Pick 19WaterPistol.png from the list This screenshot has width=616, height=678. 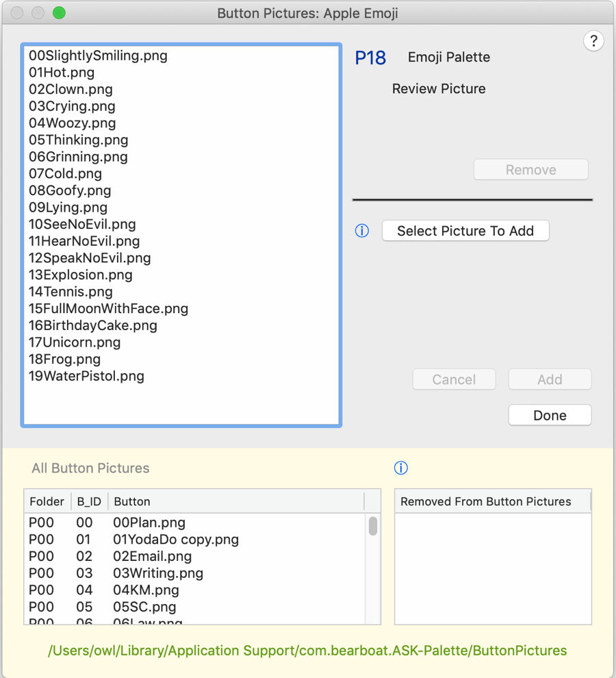pyautogui.click(x=86, y=376)
